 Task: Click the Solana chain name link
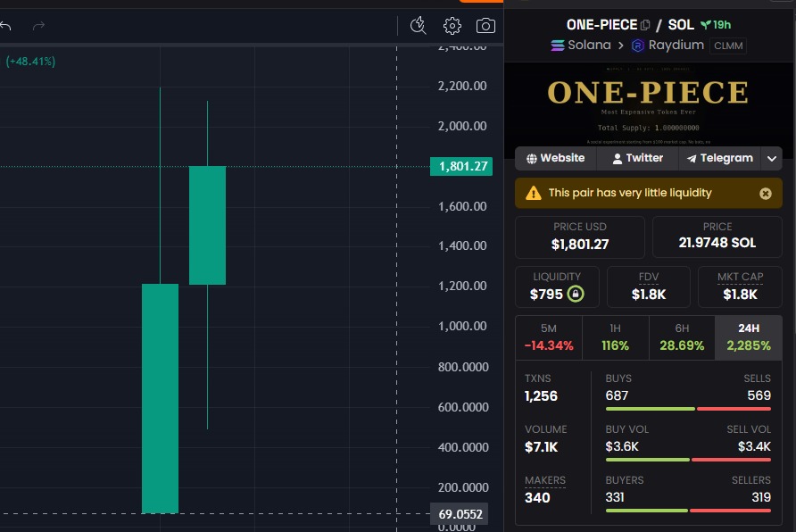pyautogui.click(x=589, y=46)
